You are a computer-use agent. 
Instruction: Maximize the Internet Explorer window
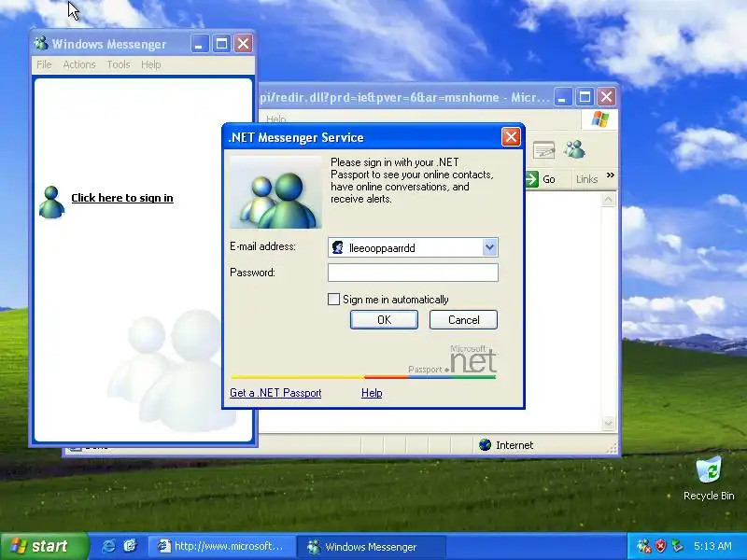point(585,97)
